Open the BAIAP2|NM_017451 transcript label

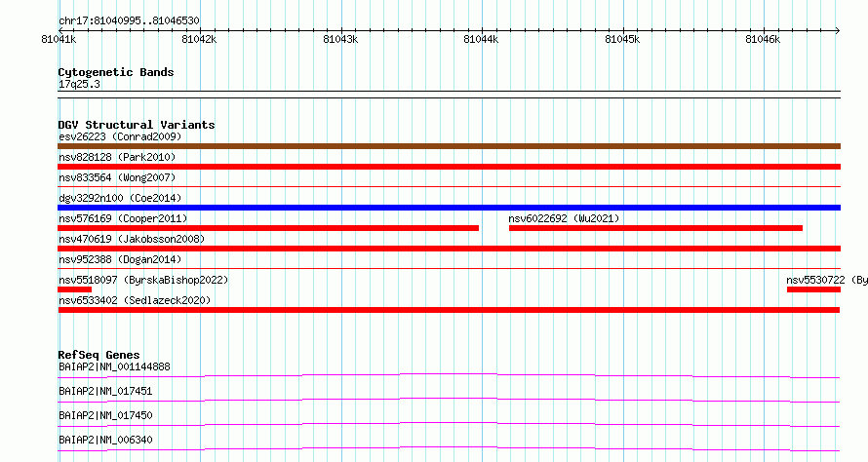(x=105, y=391)
